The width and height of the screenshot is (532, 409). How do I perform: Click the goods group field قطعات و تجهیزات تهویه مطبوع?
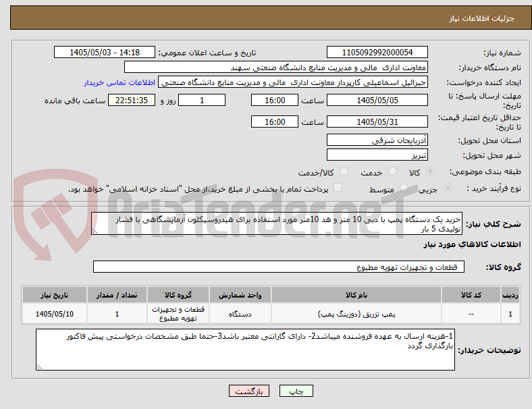pos(279,267)
